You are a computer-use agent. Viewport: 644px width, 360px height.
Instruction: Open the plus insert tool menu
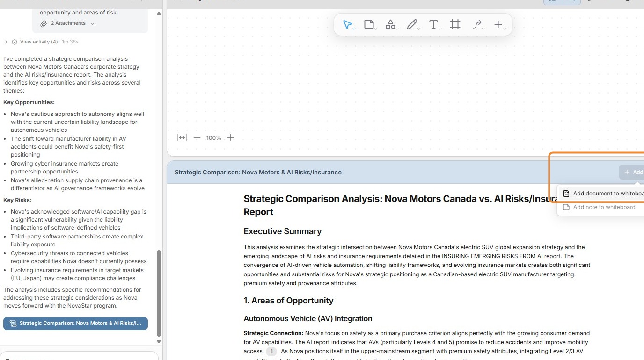[498, 25]
